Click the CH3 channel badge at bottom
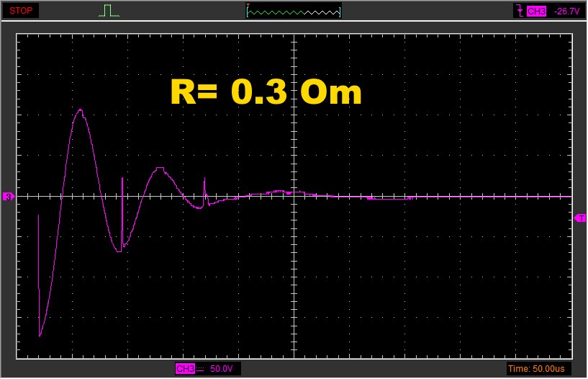Viewport: 588px width, 379px height. point(185,368)
